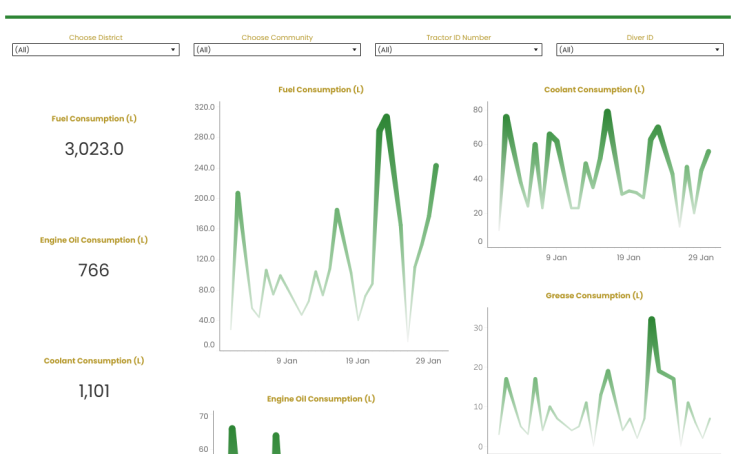Expand the Choose Community filter

click(277, 50)
